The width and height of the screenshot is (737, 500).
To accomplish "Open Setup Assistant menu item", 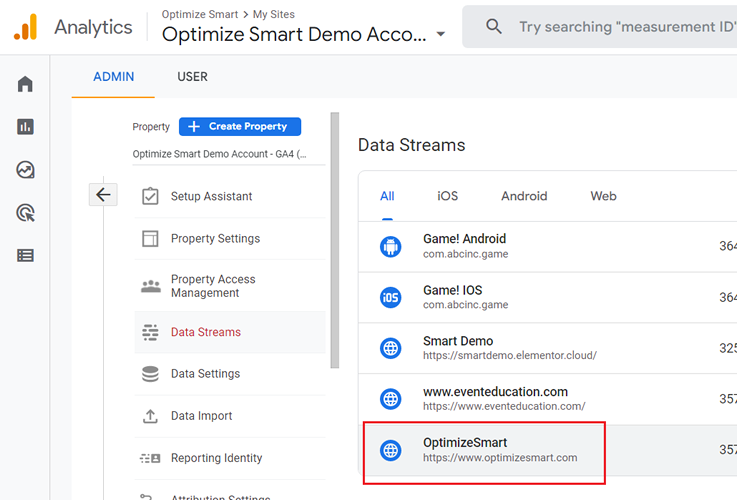I will point(230,196).
